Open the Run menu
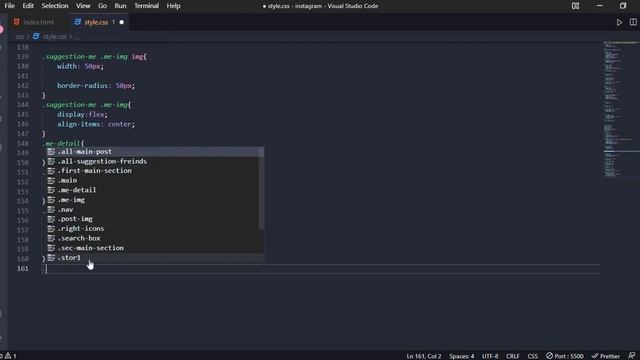The image size is (640, 360). 120,6
